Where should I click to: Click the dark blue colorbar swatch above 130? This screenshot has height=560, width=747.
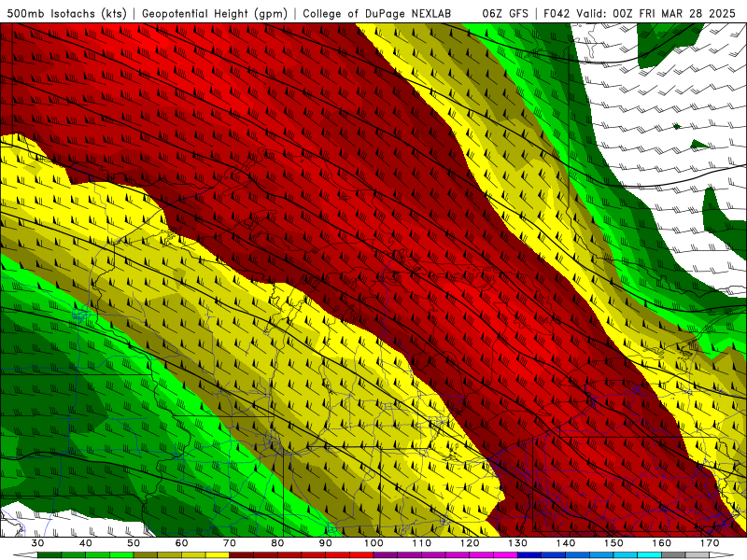click(529, 555)
